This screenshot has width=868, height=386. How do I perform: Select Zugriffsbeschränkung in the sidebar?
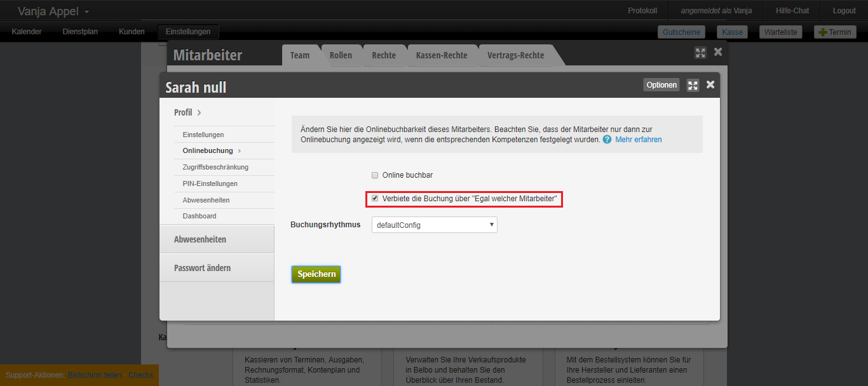coord(215,167)
